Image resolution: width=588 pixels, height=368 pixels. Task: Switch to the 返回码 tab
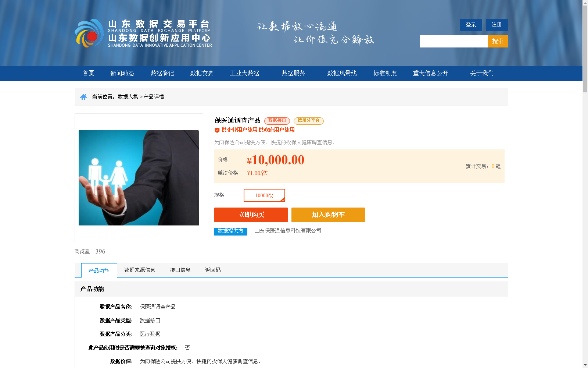[x=213, y=270]
